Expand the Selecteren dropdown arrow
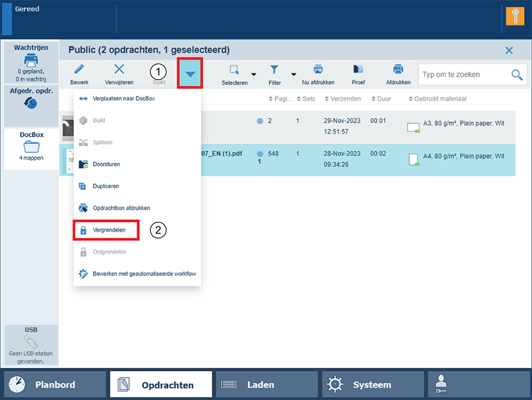This screenshot has height=400, width=532. [254, 74]
